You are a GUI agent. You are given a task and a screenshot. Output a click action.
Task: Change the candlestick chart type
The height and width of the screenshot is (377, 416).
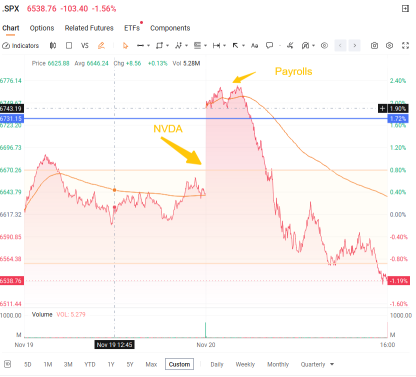pos(53,46)
